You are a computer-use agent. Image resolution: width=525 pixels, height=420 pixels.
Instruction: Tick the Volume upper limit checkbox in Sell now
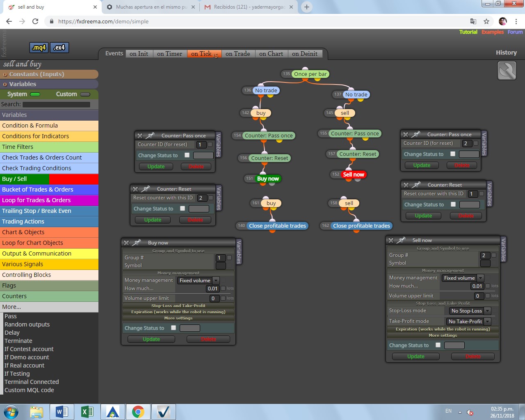(x=488, y=295)
